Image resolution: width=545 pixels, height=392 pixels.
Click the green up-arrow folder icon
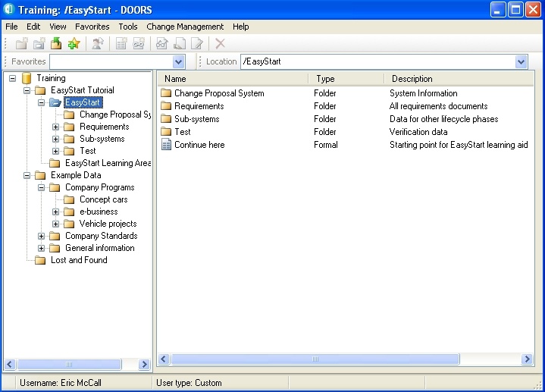56,44
